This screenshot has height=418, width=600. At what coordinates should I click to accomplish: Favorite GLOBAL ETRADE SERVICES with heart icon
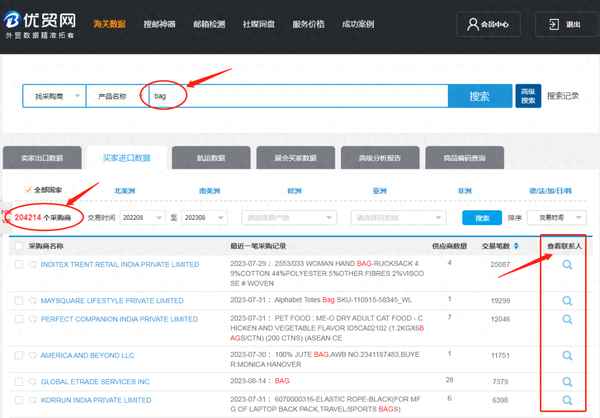click(33, 381)
